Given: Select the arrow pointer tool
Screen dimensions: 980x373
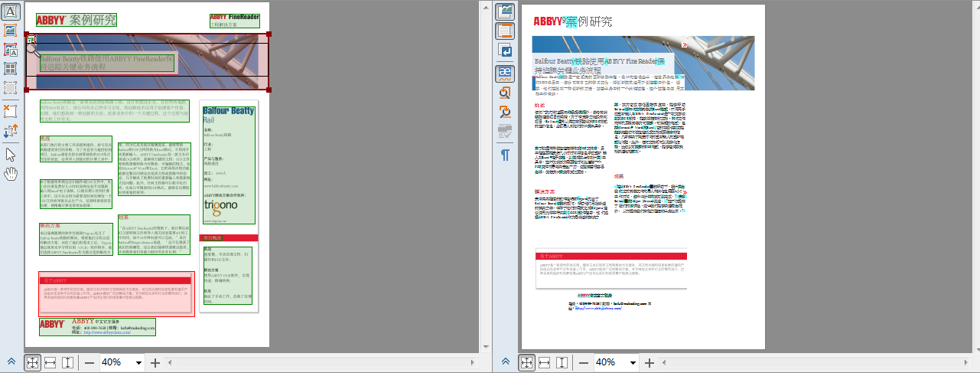Looking at the screenshot, I should tap(11, 154).
